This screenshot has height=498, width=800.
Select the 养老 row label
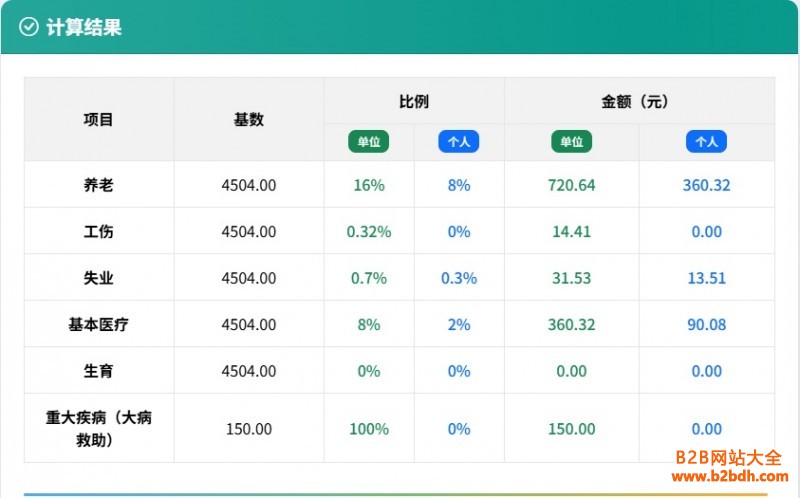click(x=99, y=185)
